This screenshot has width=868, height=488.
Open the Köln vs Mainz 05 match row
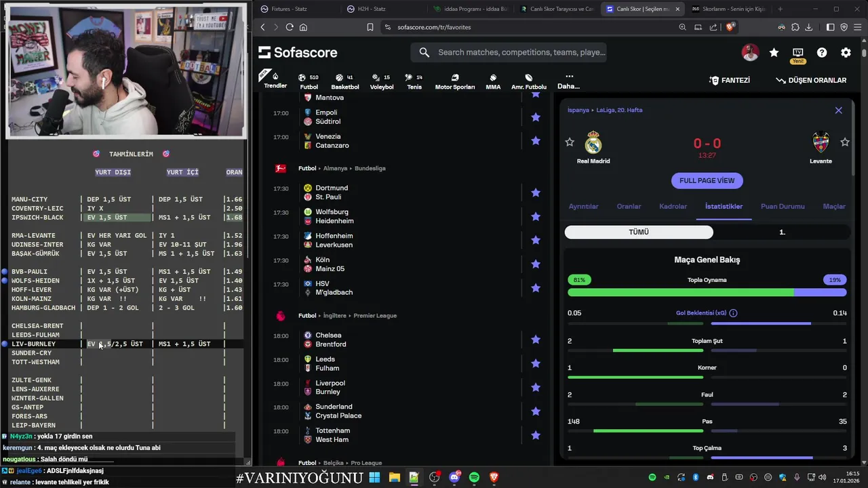[x=407, y=264]
